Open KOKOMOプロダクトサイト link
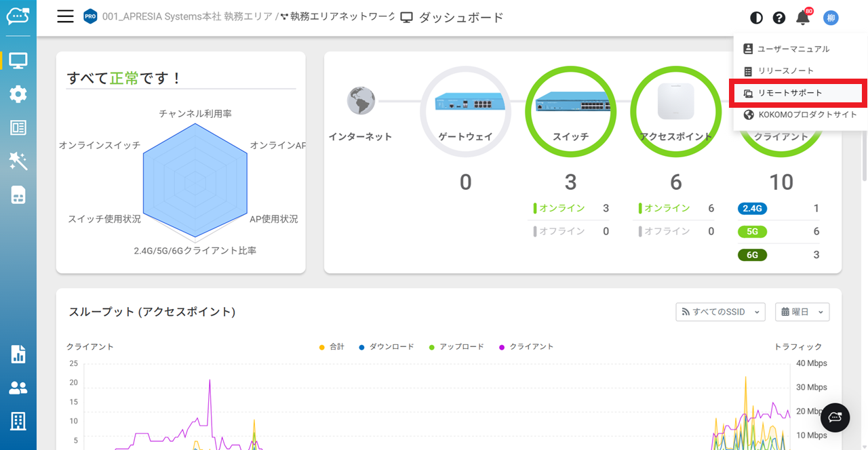This screenshot has width=868, height=450. pyautogui.click(x=807, y=115)
